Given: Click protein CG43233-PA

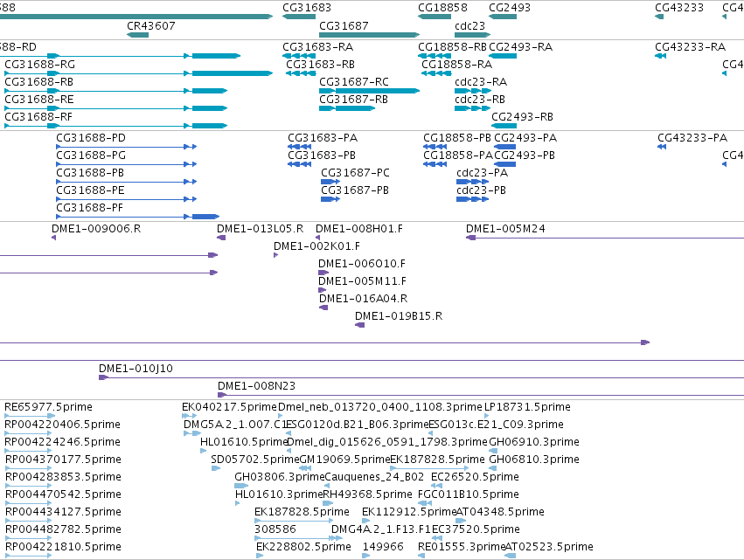Looking at the screenshot, I should (692, 138).
